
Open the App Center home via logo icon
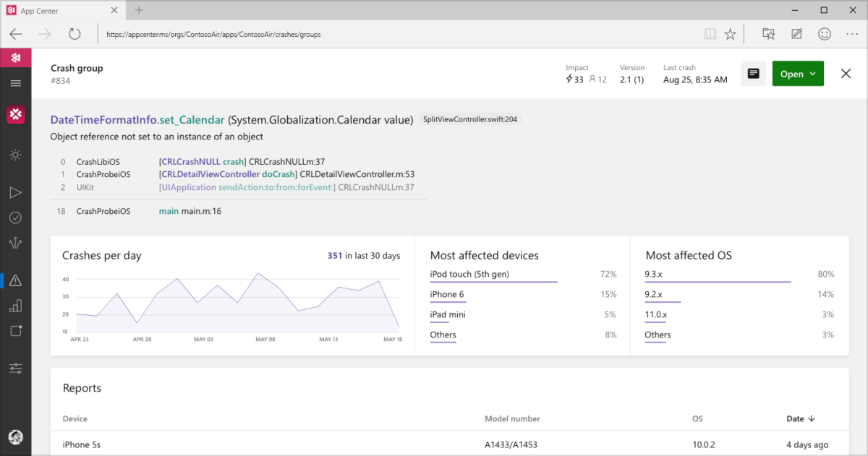[x=15, y=57]
